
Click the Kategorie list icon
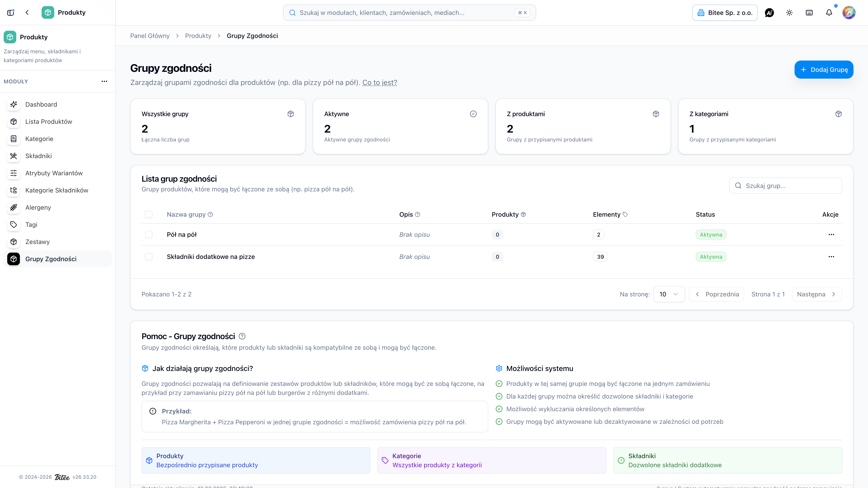coord(14,139)
